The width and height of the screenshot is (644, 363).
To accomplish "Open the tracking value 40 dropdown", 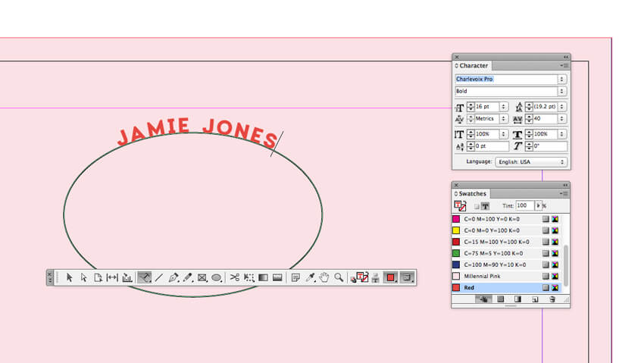I will tap(562, 119).
